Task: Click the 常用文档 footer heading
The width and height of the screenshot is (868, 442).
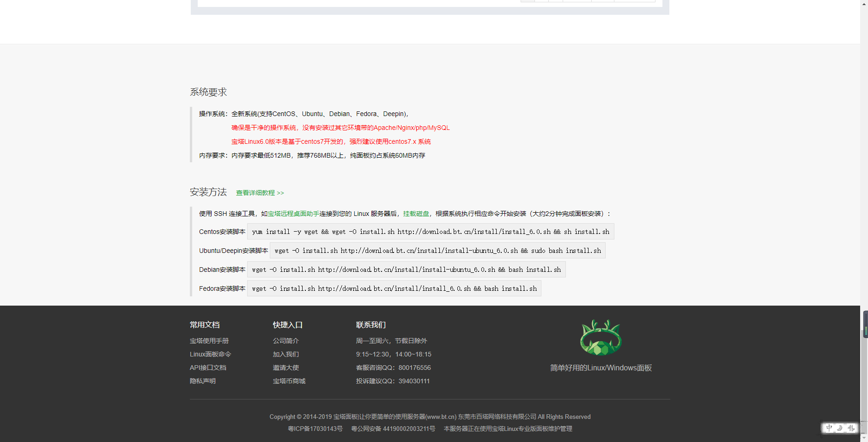Action: 205,325
